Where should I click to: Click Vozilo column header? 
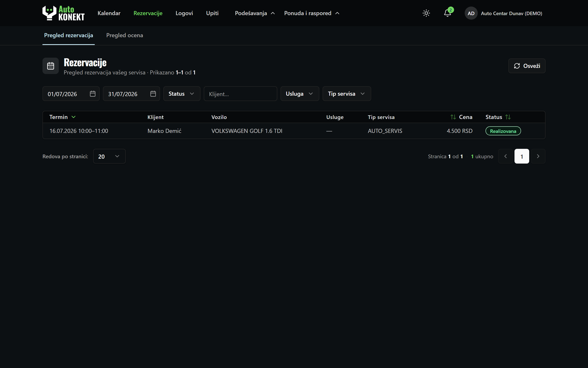[x=219, y=117]
